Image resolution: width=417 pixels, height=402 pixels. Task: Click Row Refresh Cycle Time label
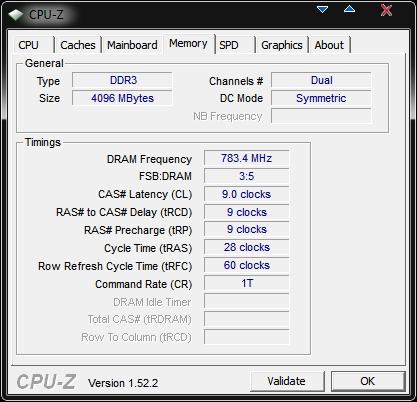(x=115, y=266)
